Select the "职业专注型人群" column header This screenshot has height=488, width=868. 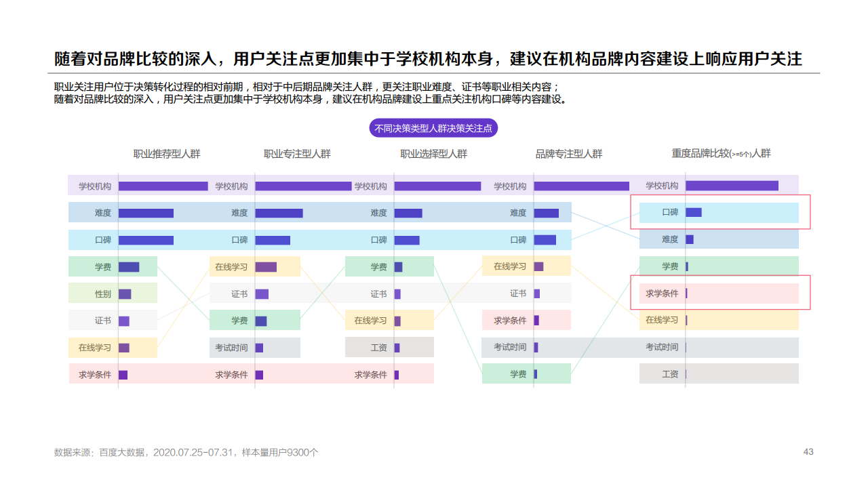[x=297, y=154]
